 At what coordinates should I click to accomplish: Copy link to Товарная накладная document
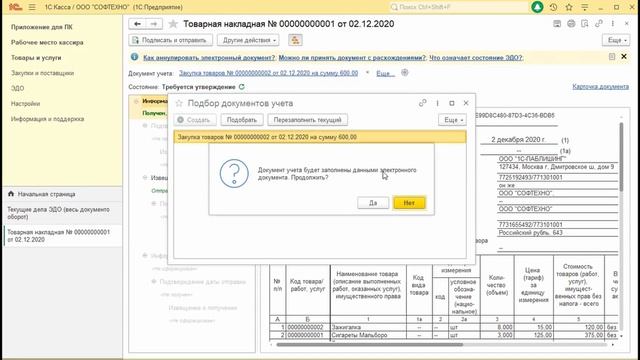[599, 24]
